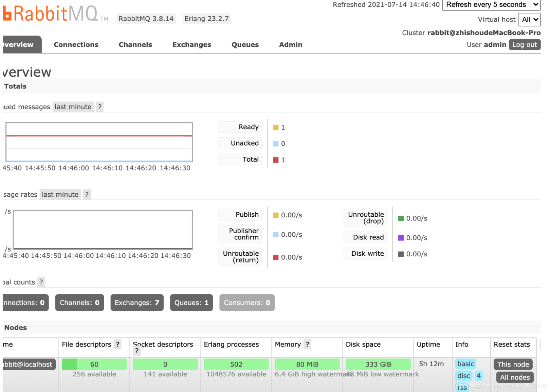Switch to the Exchanges tab
The width and height of the screenshot is (550, 392).
coord(192,44)
